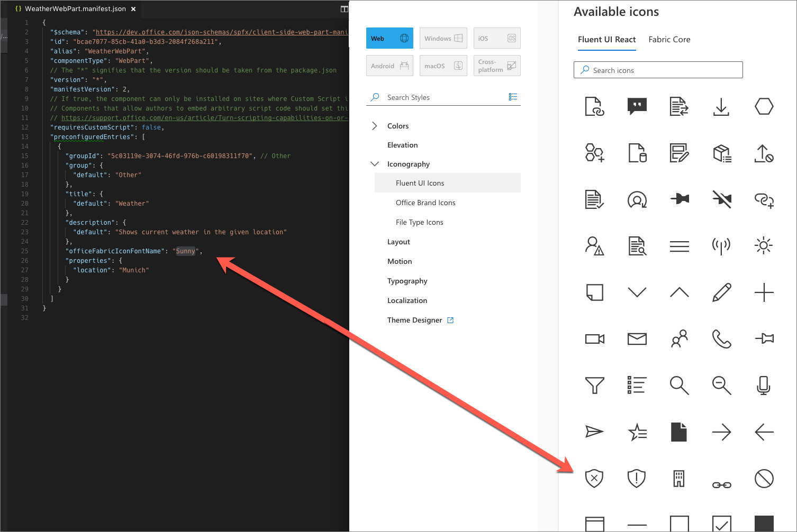Open the $schema URL in editor
797x532 pixels.
click(222, 32)
